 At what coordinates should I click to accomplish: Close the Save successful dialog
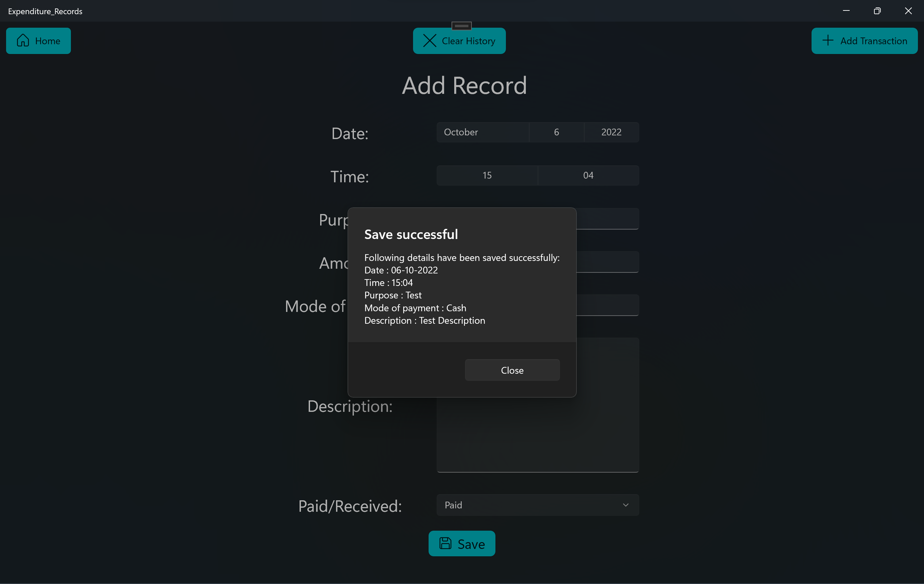tap(512, 370)
